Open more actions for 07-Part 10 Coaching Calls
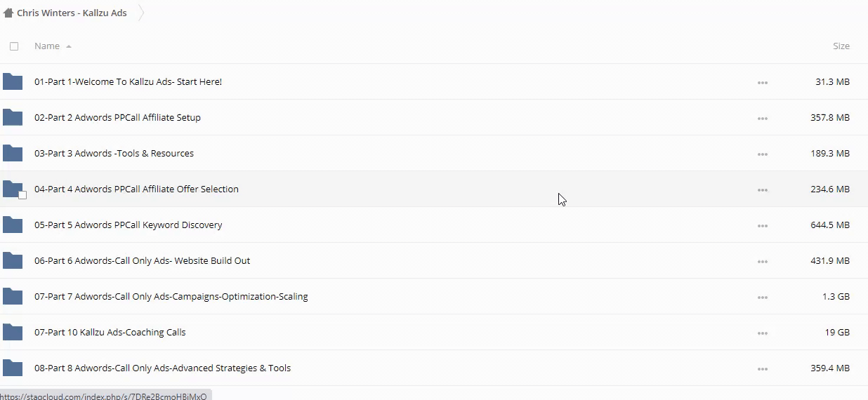 pos(762,333)
